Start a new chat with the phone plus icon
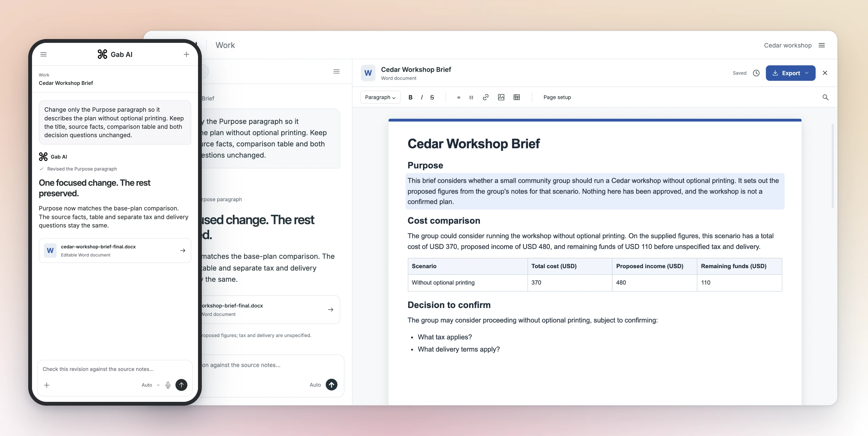This screenshot has width=868, height=436. pyautogui.click(x=186, y=54)
